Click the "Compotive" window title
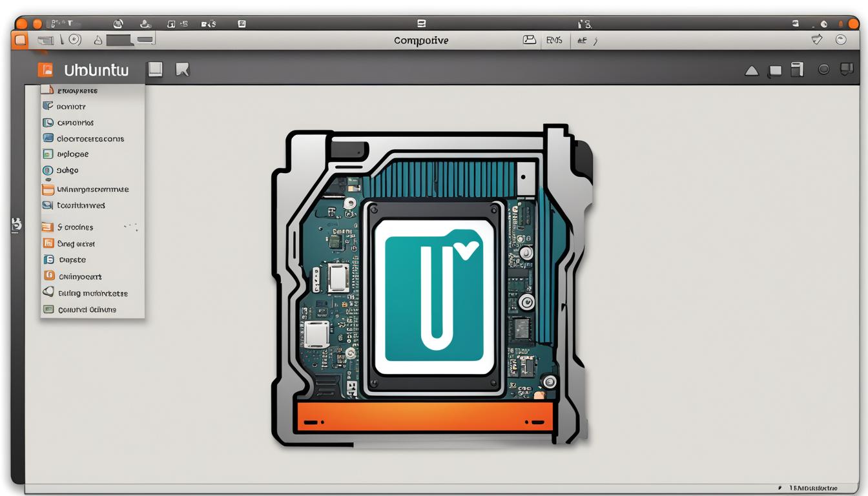The height and width of the screenshot is (496, 868). click(421, 40)
